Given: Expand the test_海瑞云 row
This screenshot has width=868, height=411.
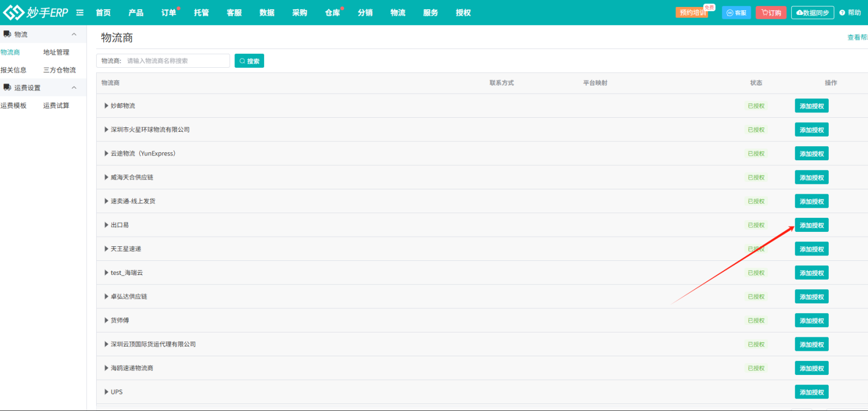Looking at the screenshot, I should click(x=106, y=273).
